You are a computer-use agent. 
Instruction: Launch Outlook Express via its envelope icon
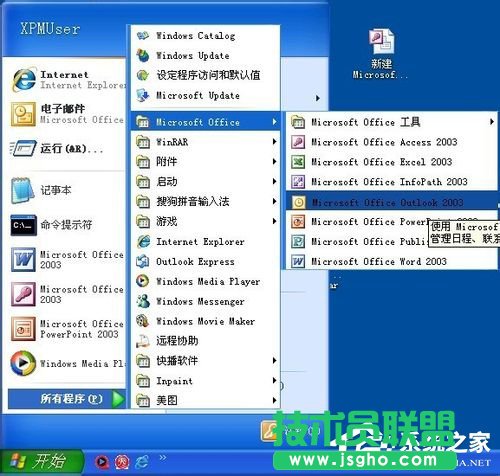click(143, 262)
